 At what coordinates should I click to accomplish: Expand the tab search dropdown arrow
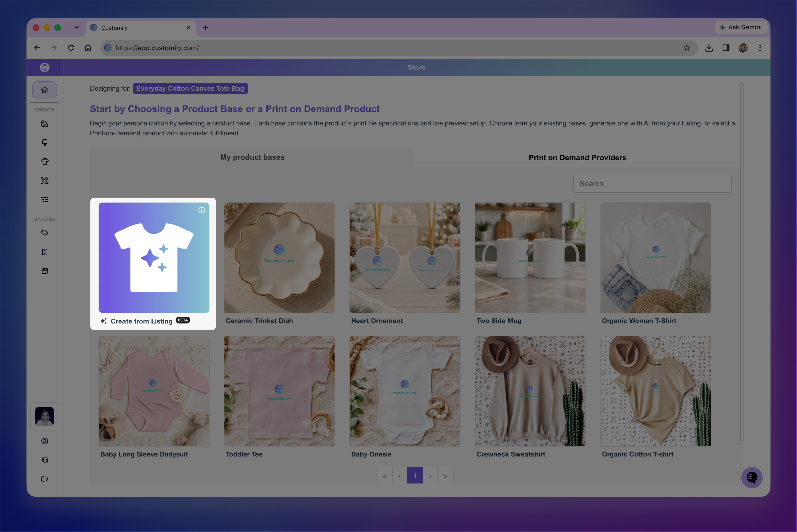click(77, 27)
